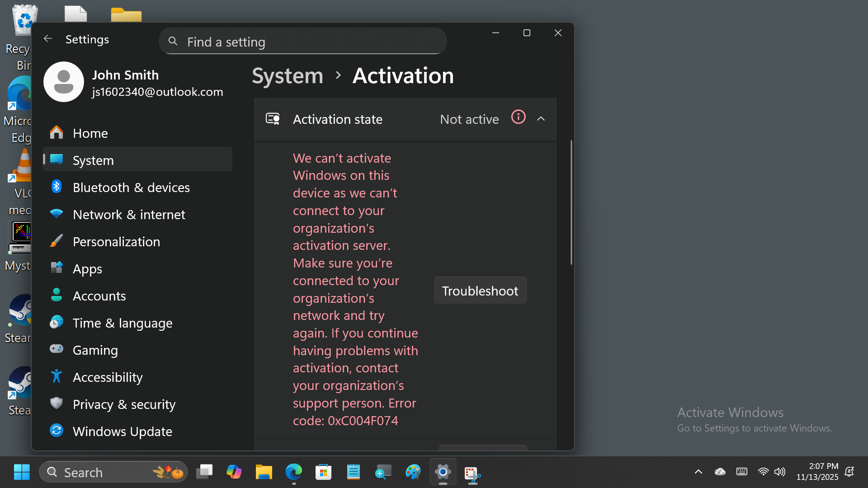
Task: Open Microsoft Store from the taskbar
Action: (323, 472)
